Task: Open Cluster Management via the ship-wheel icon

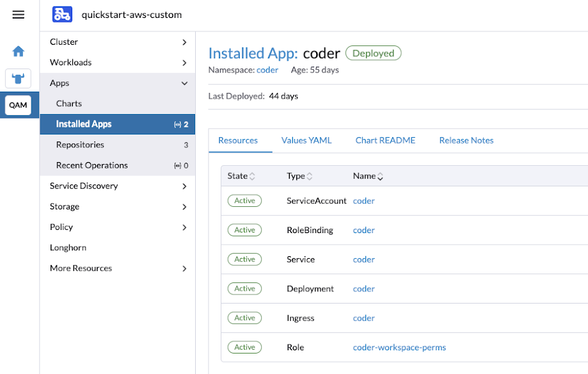Action: coord(17,78)
